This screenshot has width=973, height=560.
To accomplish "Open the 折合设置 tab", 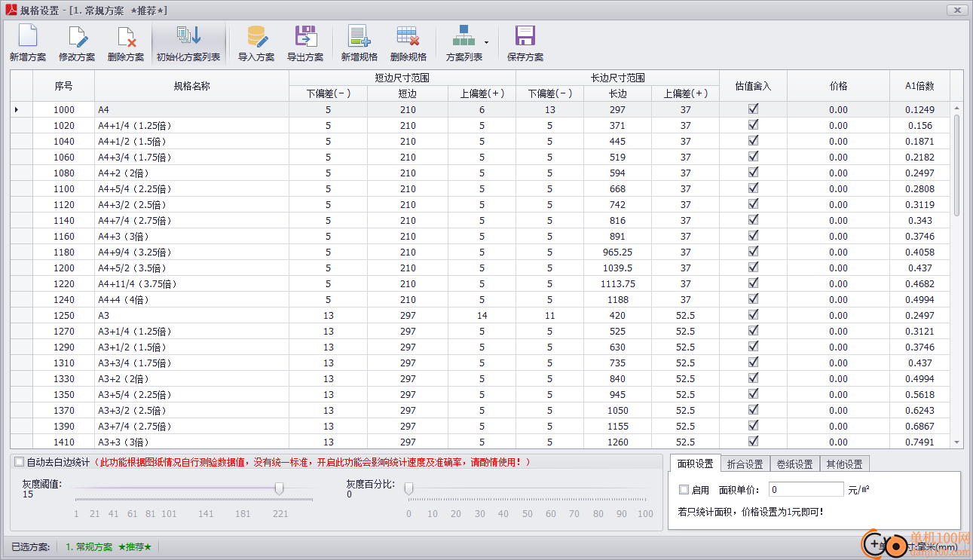I will pos(745,464).
